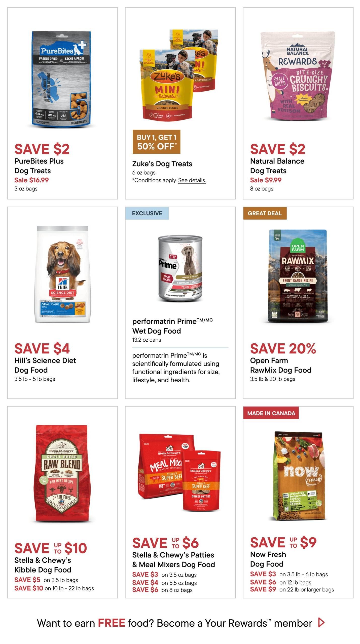Image resolution: width=360 pixels, height=644 pixels.
Task: Click the Buy 1, Get 1 50% Off badge
Action: [x=156, y=142]
